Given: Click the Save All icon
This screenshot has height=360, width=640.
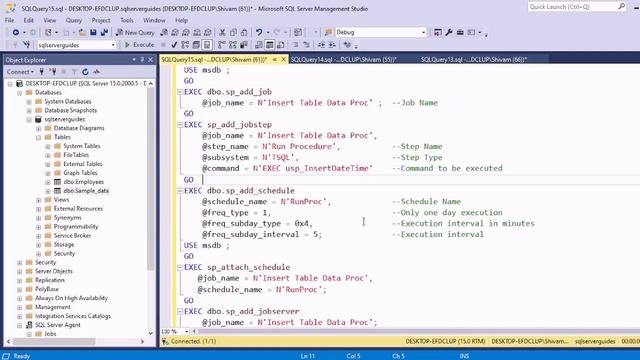Looking at the screenshot, I should [104, 32].
